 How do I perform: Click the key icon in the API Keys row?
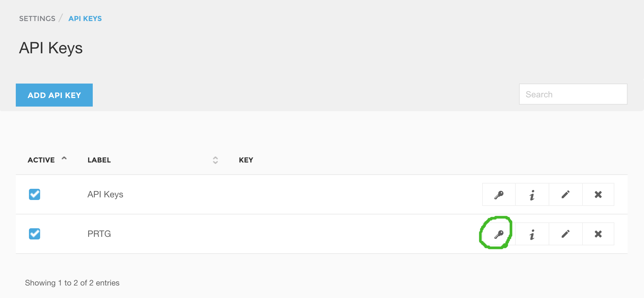498,194
